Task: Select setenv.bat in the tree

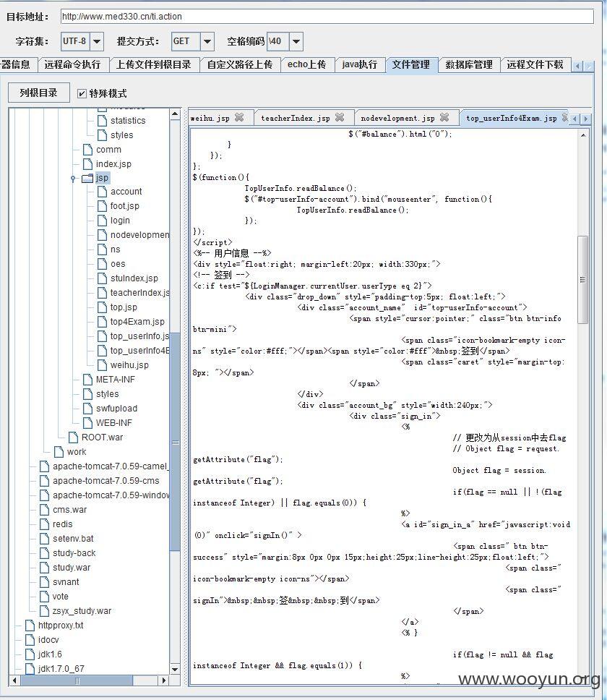Action: click(73, 539)
